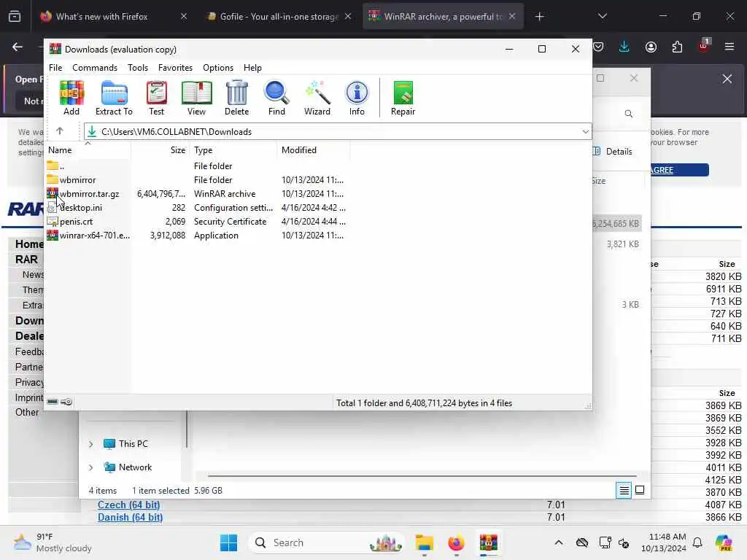Select the parent folder '..' row
The width and height of the screenshot is (747, 560).
tap(198, 166)
